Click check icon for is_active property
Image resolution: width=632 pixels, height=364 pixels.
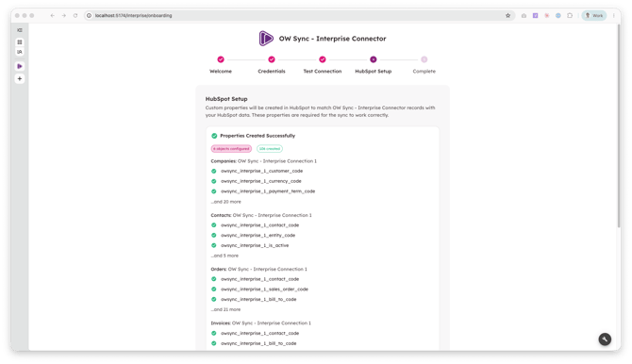click(214, 245)
